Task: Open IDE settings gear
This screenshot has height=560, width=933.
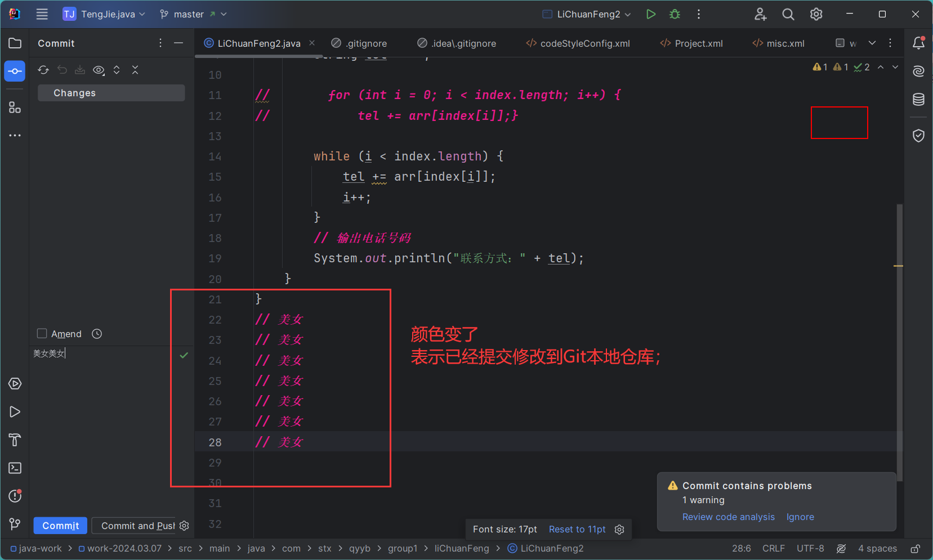Action: 816,14
